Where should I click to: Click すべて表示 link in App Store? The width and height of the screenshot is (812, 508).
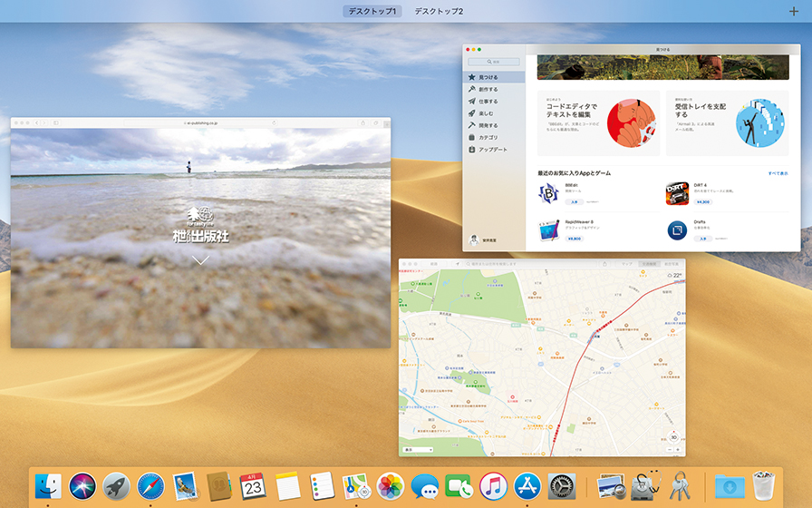coord(778,172)
